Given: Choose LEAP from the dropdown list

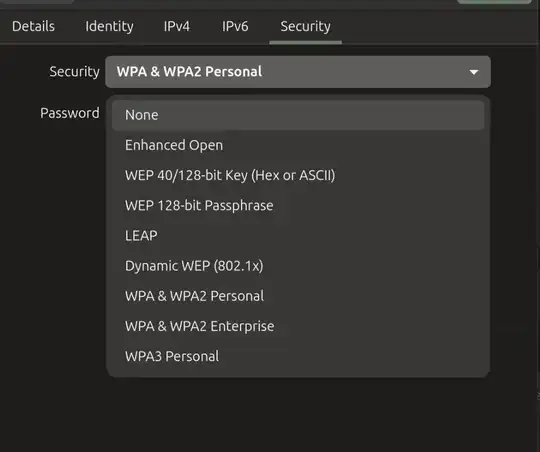Looking at the screenshot, I should (x=298, y=236).
